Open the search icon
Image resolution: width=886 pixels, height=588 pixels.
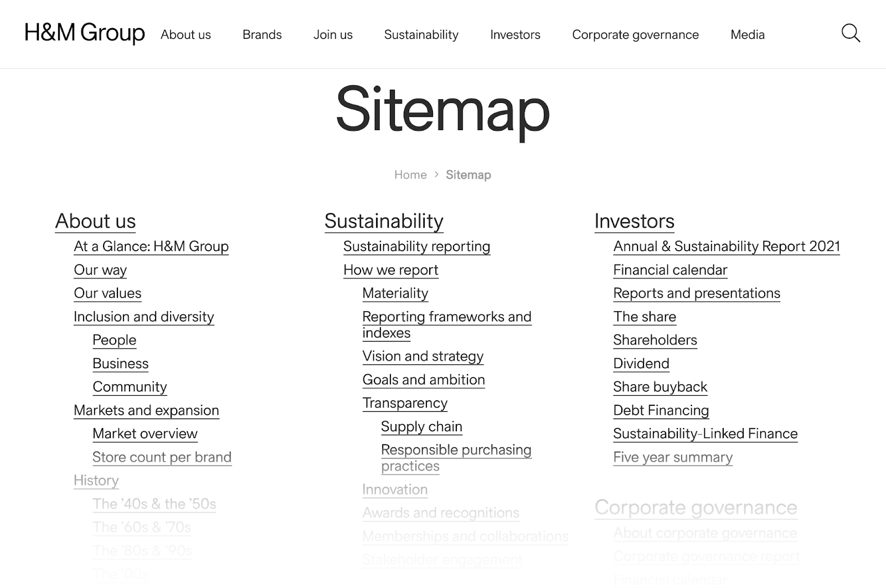click(x=851, y=34)
